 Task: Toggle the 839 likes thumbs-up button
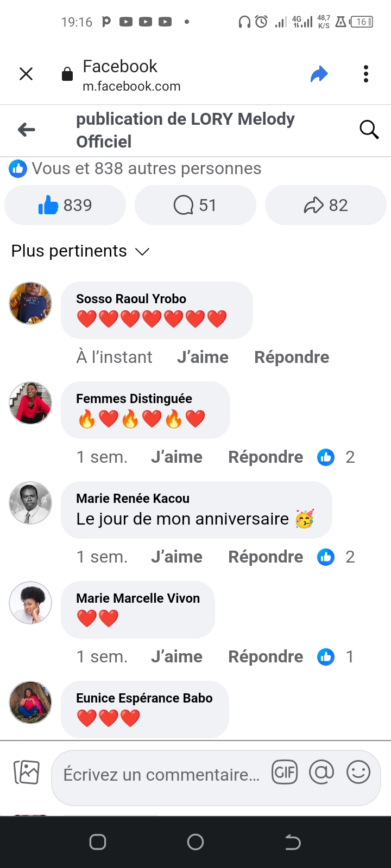[65, 205]
